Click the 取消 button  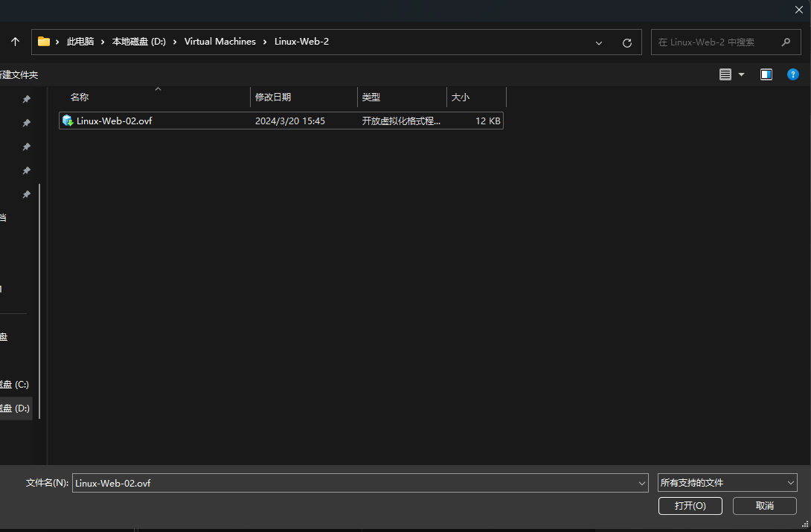pos(764,506)
